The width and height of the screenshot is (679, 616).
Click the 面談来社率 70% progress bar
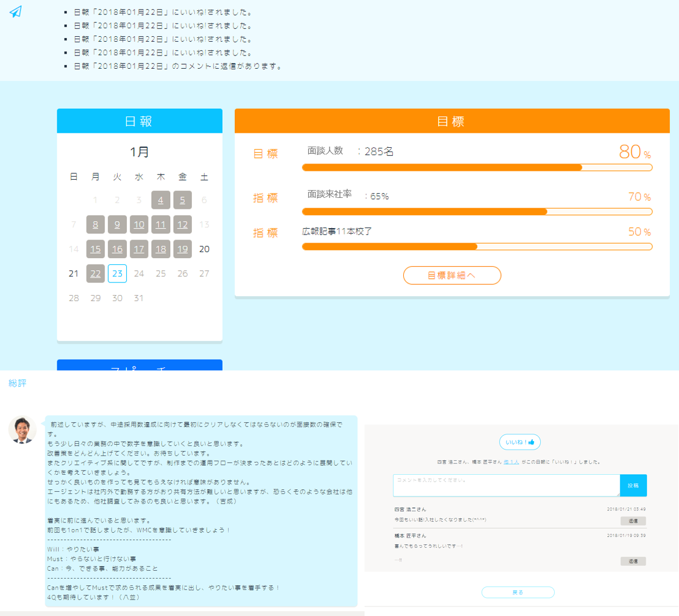[477, 212]
